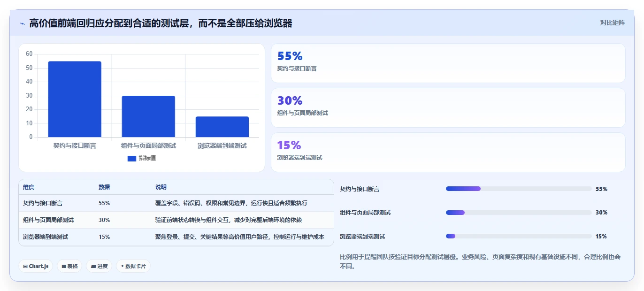
Task: Click the 组件与页面局部测试 bar in chart
Action: coord(148,116)
